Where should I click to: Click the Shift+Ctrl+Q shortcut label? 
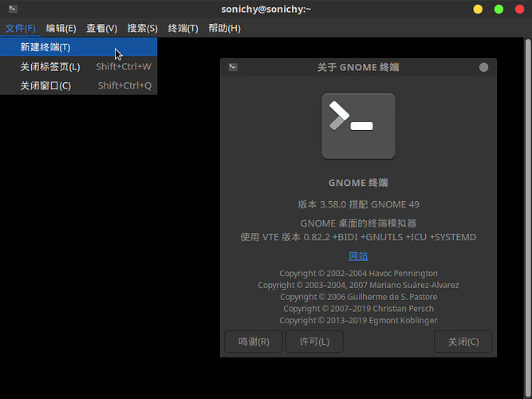pos(124,85)
